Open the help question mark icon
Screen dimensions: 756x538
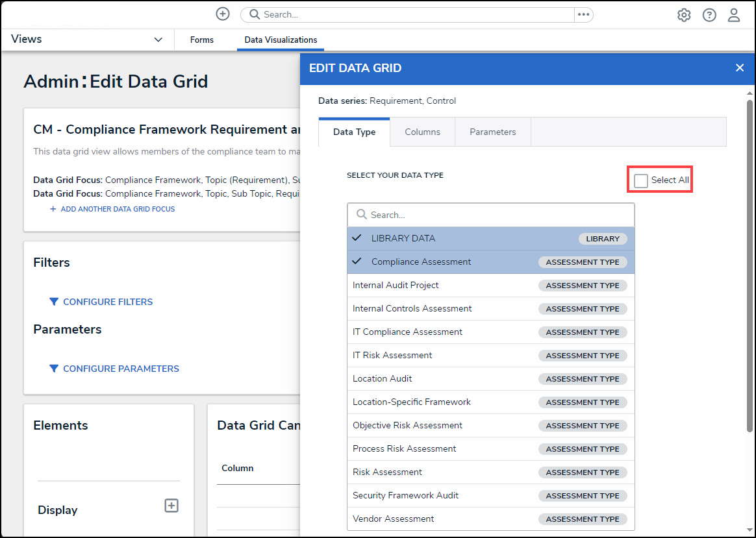tap(709, 15)
